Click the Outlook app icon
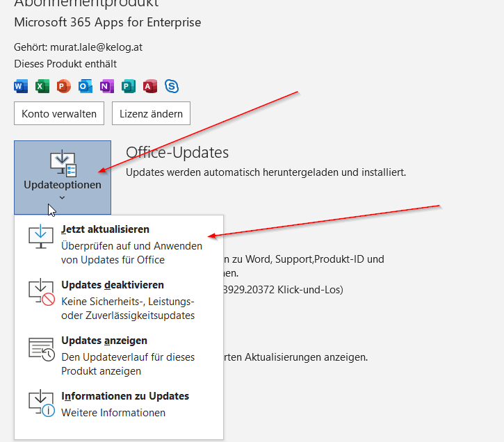This screenshot has height=442, width=504. coord(86,86)
